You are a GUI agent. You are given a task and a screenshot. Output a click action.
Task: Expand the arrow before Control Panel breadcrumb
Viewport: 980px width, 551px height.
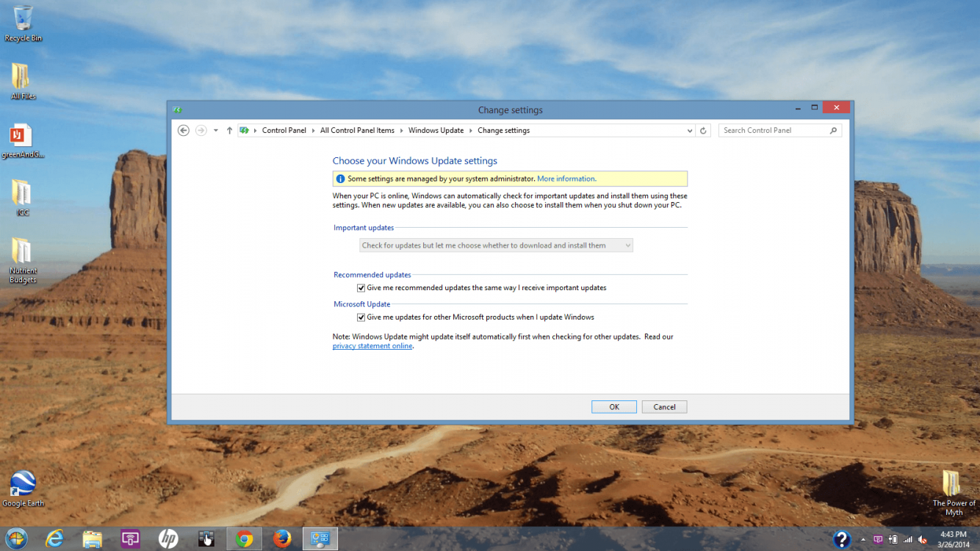pos(255,131)
